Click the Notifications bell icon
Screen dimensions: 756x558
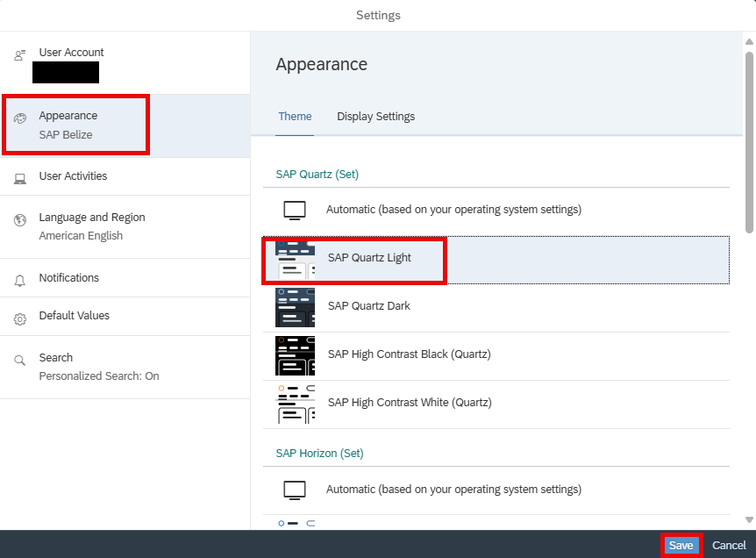20,281
